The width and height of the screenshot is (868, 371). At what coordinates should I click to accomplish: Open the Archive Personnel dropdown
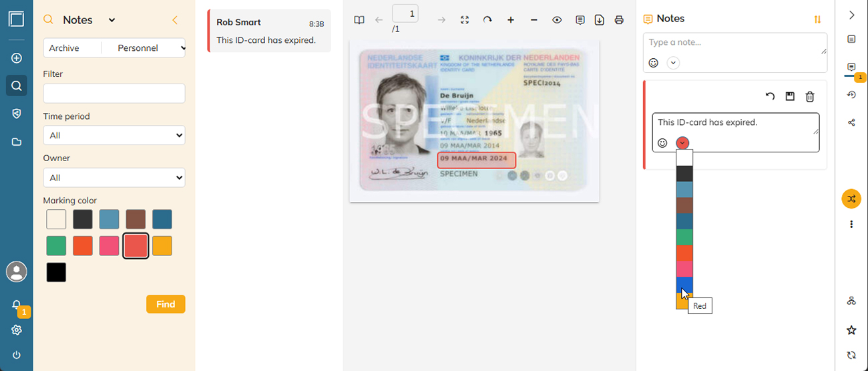(114, 48)
